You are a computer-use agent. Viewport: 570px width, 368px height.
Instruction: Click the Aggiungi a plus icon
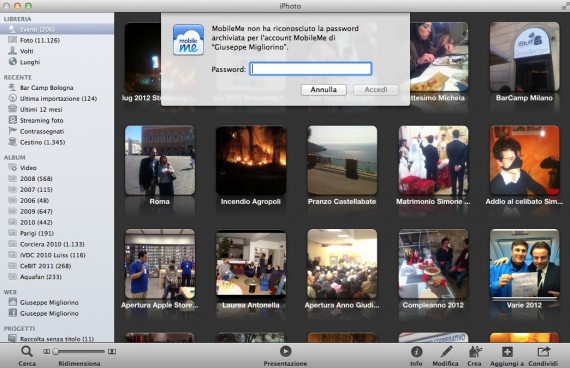pyautogui.click(x=507, y=352)
